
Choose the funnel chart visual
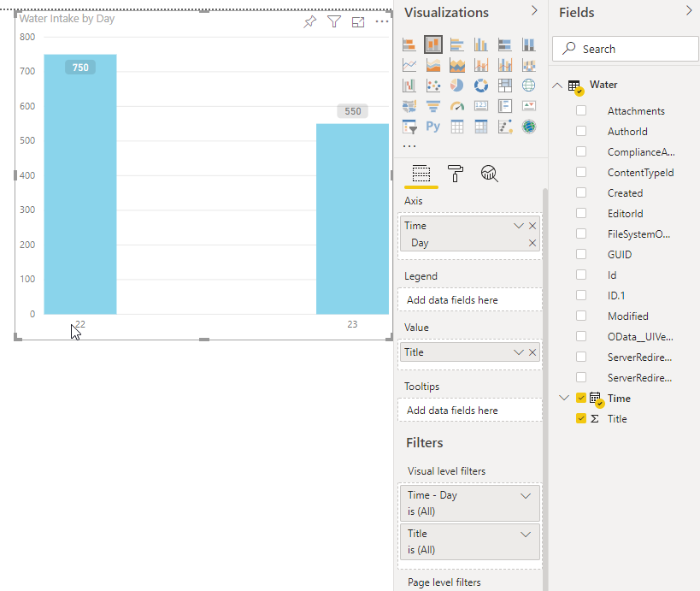pos(433,106)
